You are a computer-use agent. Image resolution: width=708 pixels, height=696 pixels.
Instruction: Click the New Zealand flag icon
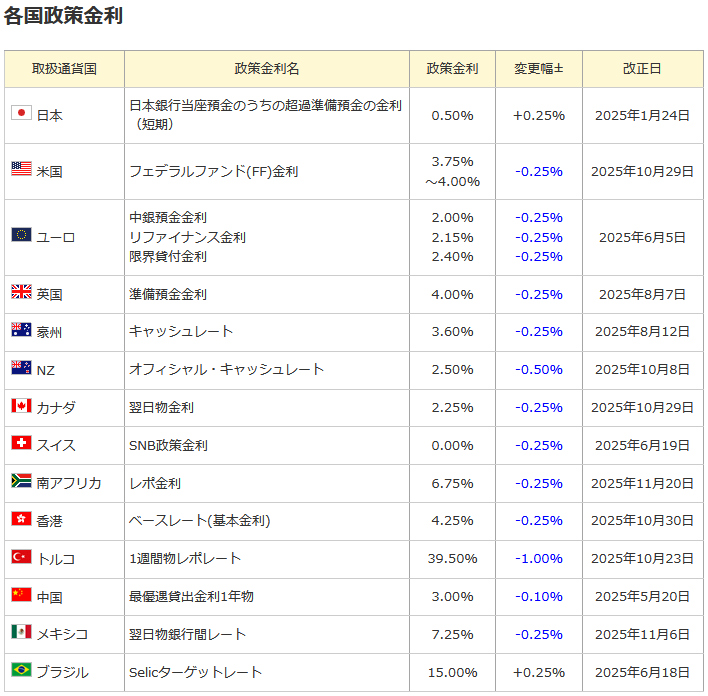coord(21,368)
